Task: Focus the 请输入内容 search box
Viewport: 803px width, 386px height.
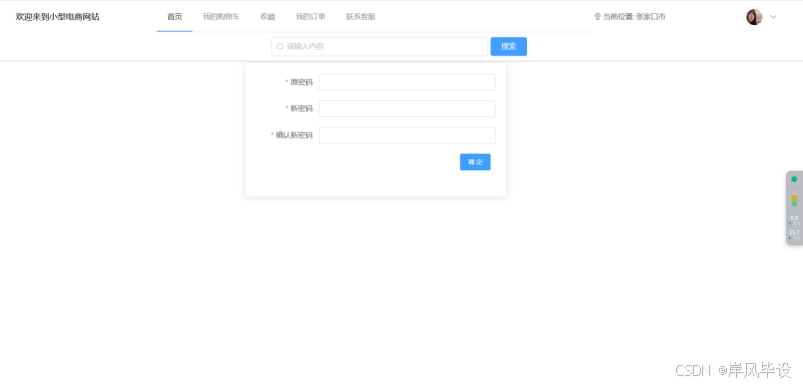Action: tap(379, 47)
